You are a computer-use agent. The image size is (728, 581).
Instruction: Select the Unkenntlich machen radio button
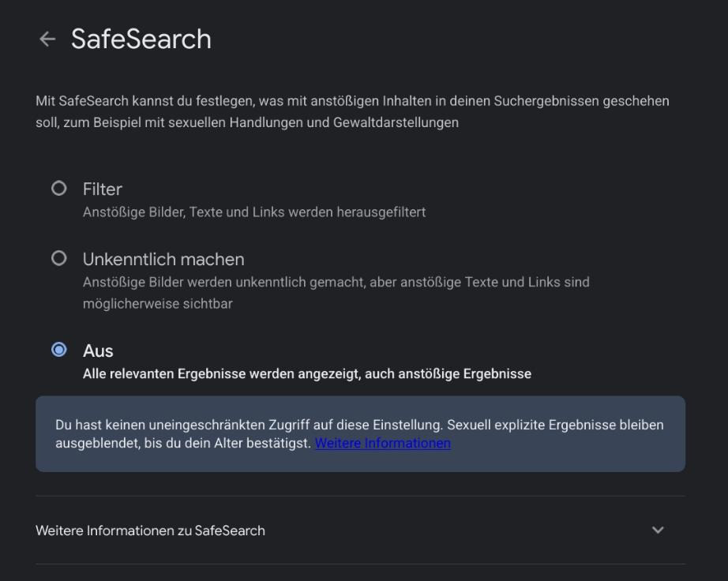(59, 258)
